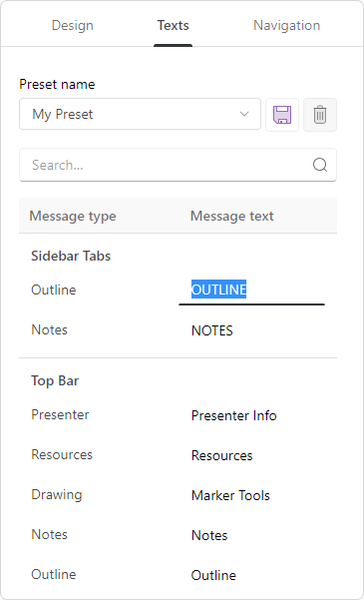
Task: Click the Message text column header
Action: [232, 216]
